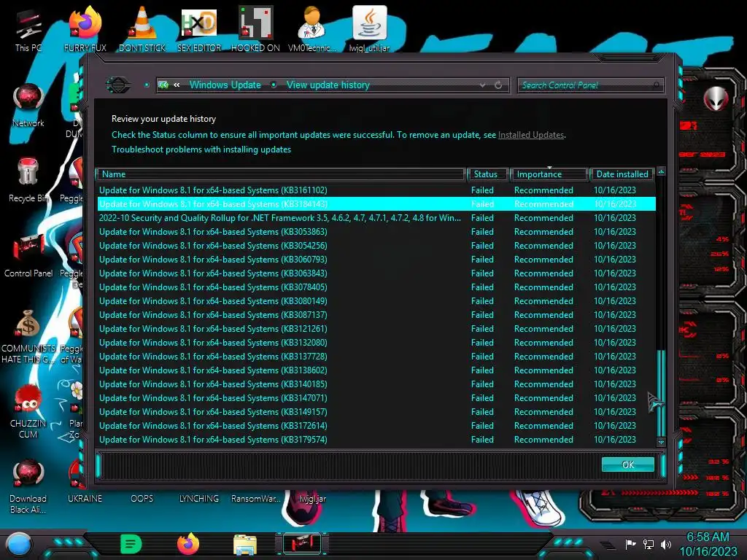This screenshot has width=747, height=560.
Task: Click the View update history breadcrumb
Action: pyautogui.click(x=328, y=85)
